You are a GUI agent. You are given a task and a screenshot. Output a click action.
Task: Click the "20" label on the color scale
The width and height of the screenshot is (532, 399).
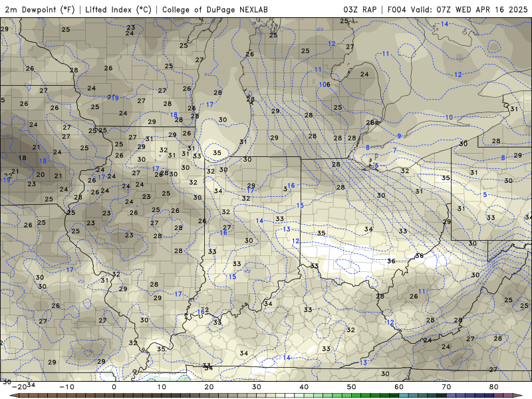click(x=209, y=387)
